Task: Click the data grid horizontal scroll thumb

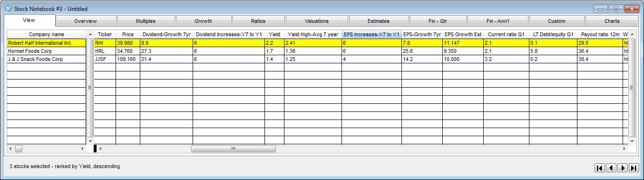Action: (233, 149)
